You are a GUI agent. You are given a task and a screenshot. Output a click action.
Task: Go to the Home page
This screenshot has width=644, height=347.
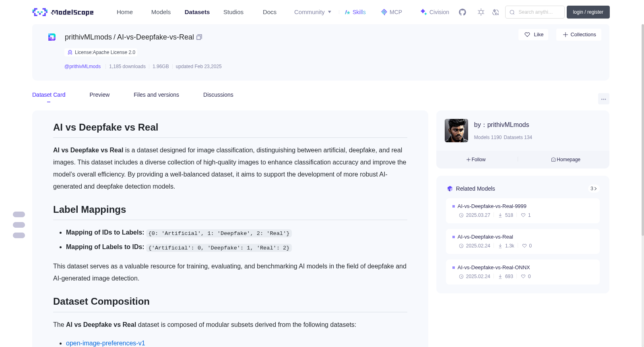[125, 12]
